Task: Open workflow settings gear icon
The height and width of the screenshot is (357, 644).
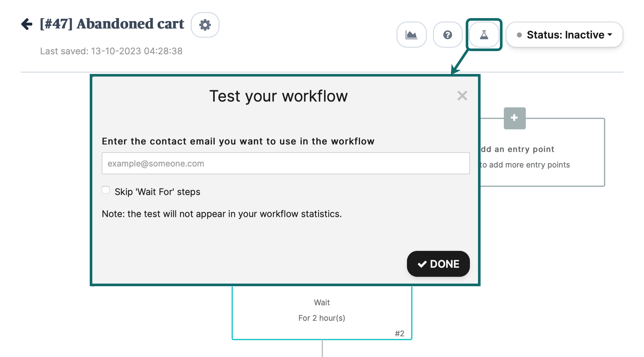Action: pos(205,25)
